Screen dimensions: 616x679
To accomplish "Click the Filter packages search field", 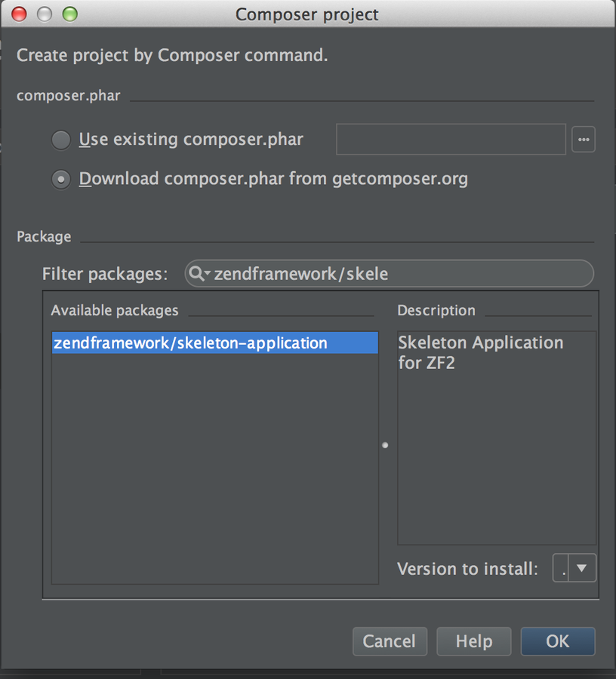I will click(x=389, y=274).
